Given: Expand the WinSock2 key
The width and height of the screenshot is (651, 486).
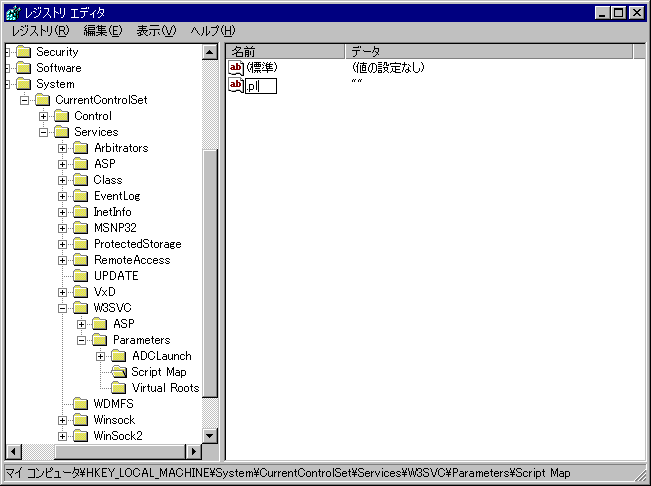Looking at the screenshot, I should [x=63, y=436].
